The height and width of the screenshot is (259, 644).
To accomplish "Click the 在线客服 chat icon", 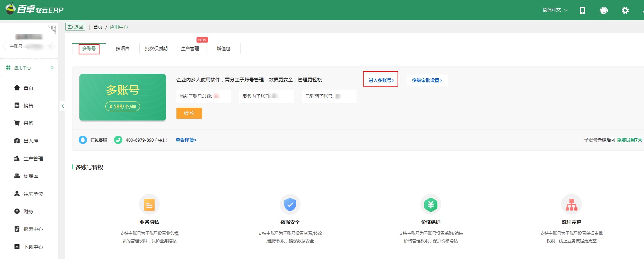I will click(83, 140).
